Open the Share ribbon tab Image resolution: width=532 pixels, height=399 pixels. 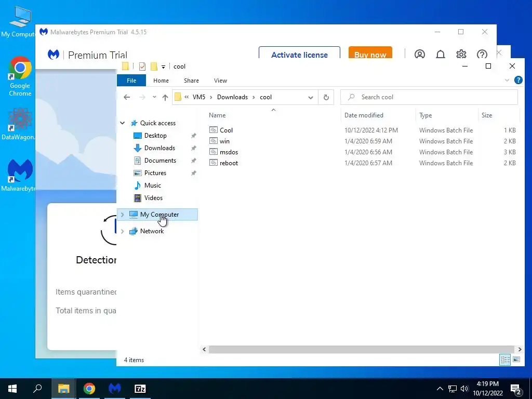coord(191,81)
